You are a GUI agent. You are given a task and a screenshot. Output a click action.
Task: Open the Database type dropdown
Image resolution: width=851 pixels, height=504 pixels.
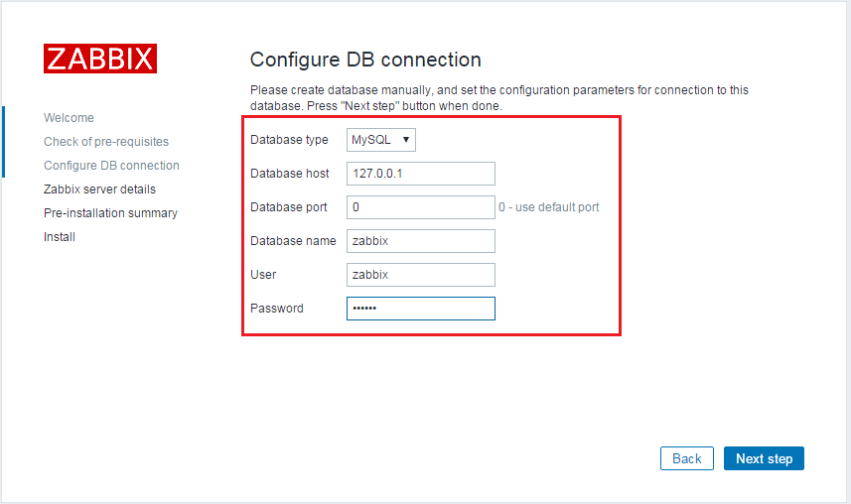tap(381, 140)
